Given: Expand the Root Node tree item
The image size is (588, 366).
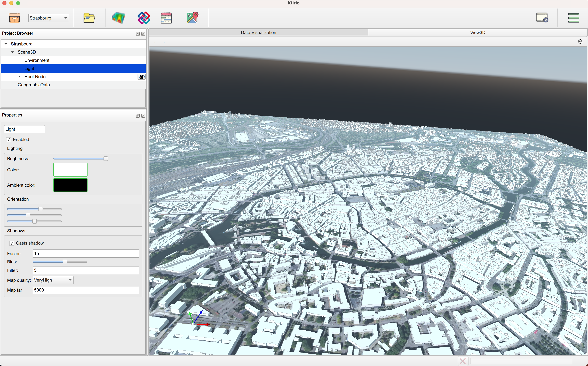Looking at the screenshot, I should point(19,77).
